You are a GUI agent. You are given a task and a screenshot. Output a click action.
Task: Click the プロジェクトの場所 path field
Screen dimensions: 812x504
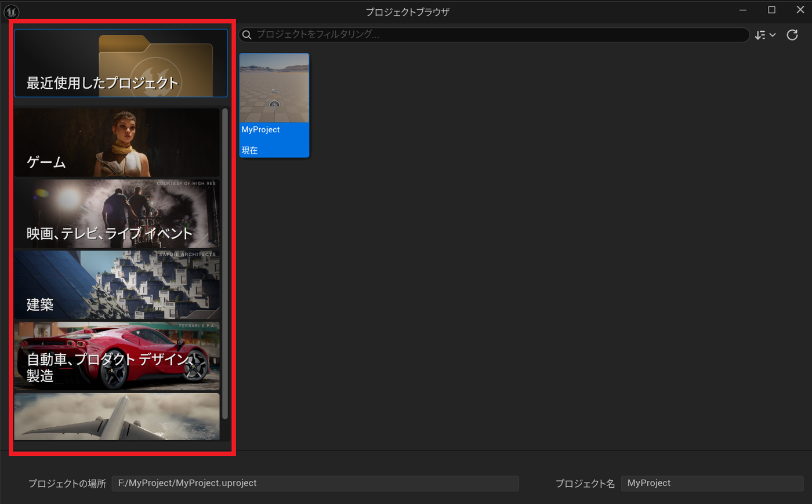[x=316, y=483]
